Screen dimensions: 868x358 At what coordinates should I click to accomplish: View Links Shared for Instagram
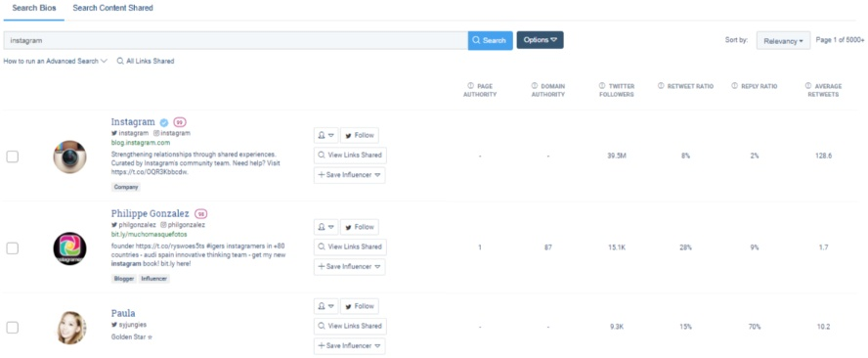[350, 156]
